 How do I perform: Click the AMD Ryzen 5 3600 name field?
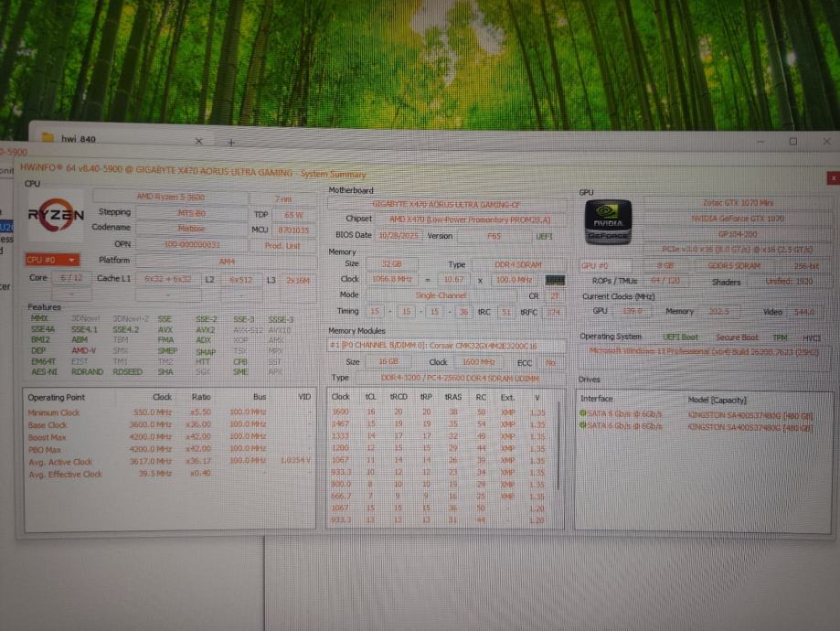pos(170,197)
